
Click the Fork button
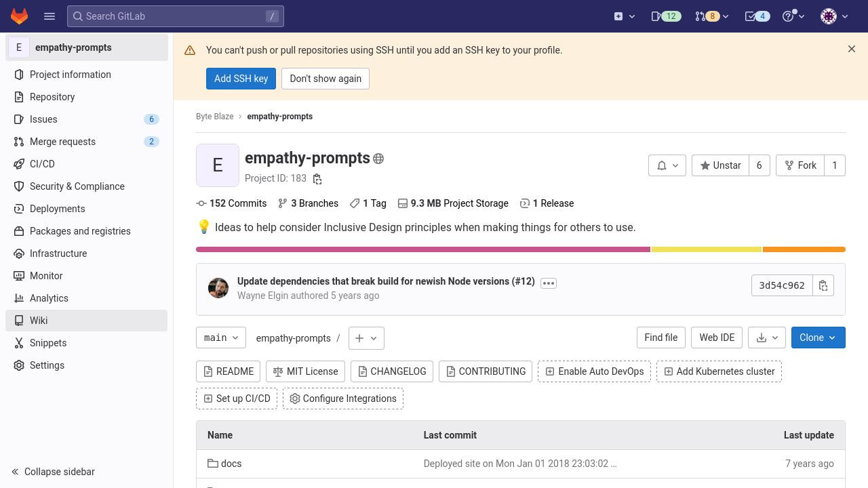pos(800,165)
